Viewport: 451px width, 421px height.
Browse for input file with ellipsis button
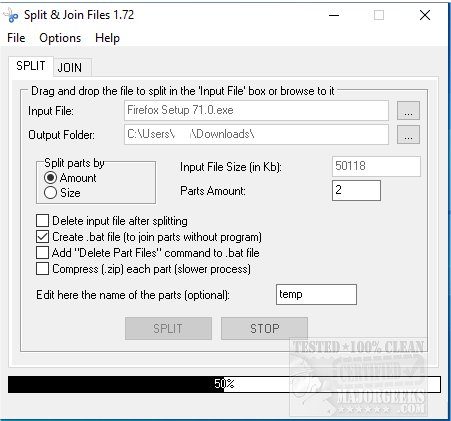click(408, 111)
